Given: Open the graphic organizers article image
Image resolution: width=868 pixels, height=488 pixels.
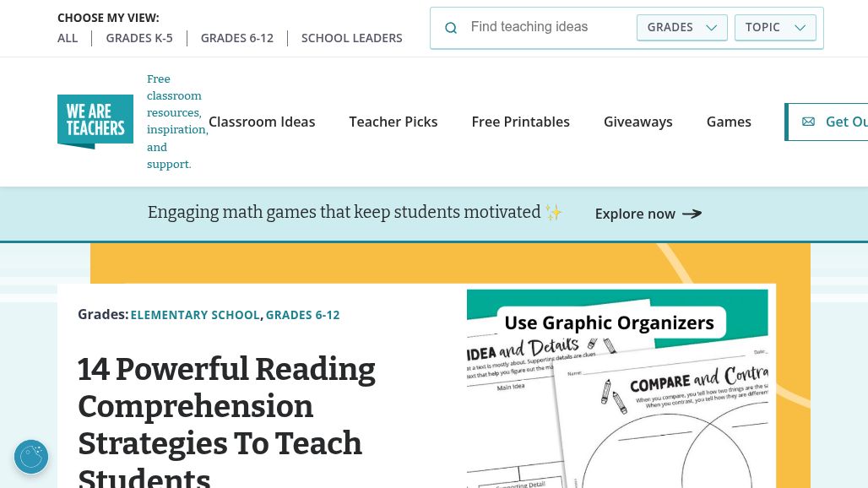Looking at the screenshot, I should coord(621,388).
